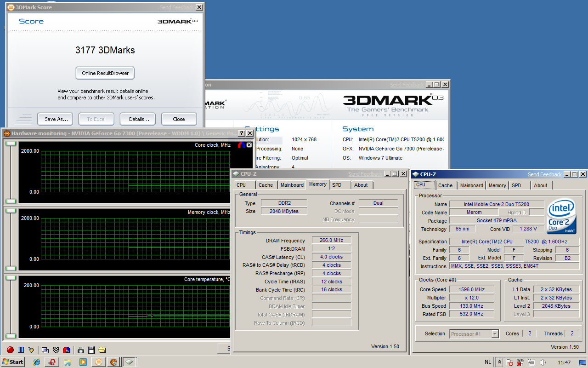588x368 pixels.
Task: Click the Intel Core 2 Duo logo
Action: [561, 217]
